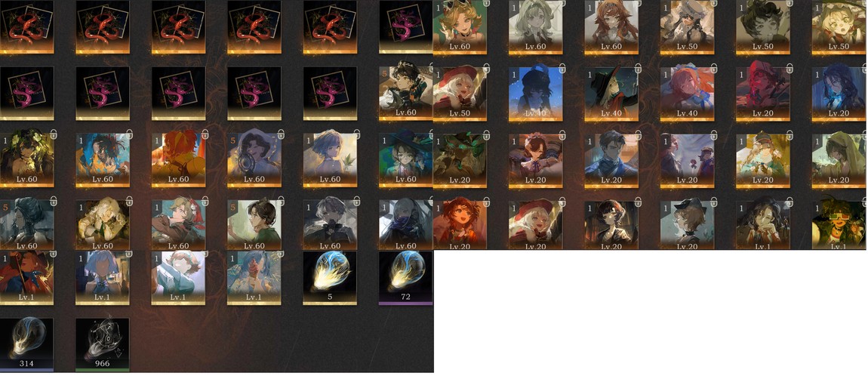The width and height of the screenshot is (868, 376).
Task: Unlock the Lv.20 blue-suited man card
Action: coord(637,134)
